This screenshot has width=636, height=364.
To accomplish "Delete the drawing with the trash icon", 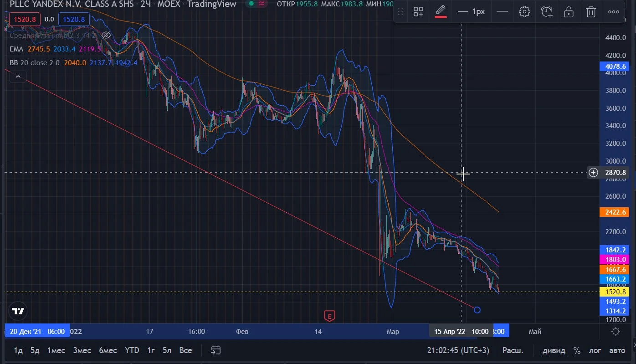I will [591, 12].
